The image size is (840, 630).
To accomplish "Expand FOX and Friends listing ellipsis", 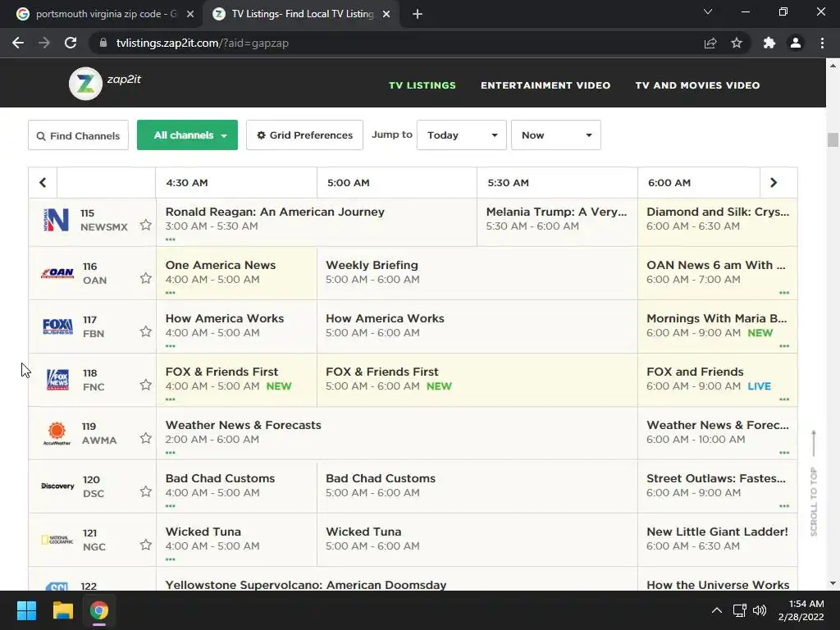I will click(784, 399).
